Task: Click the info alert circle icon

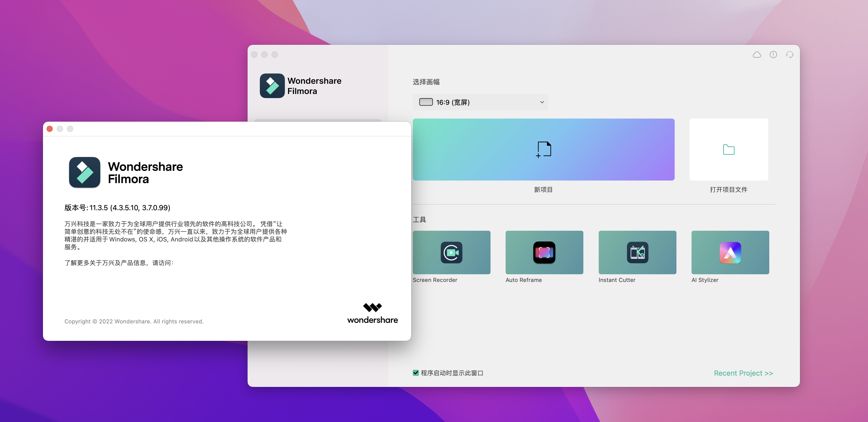Action: click(773, 55)
